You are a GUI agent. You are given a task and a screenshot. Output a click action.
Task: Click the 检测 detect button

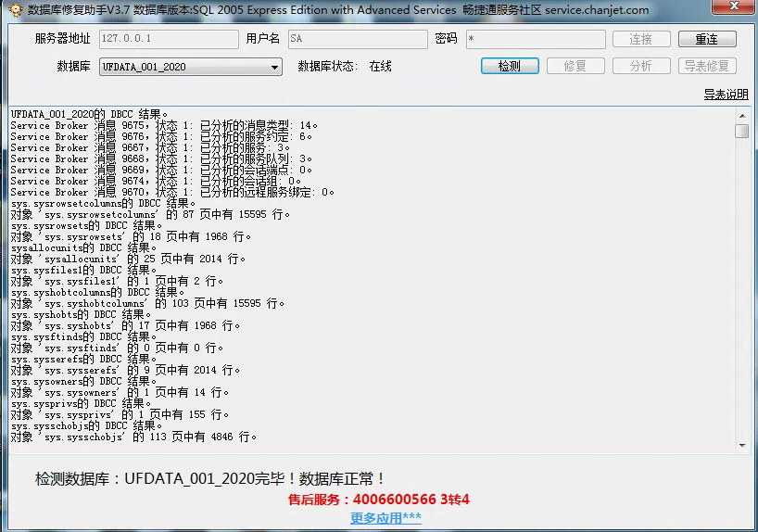[x=510, y=66]
